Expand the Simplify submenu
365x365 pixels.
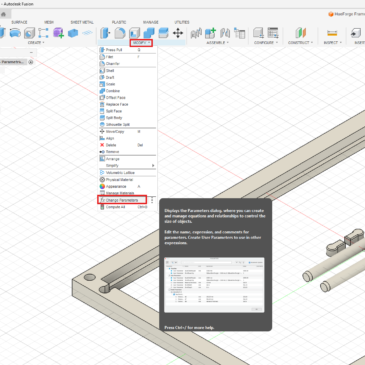[x=127, y=166]
